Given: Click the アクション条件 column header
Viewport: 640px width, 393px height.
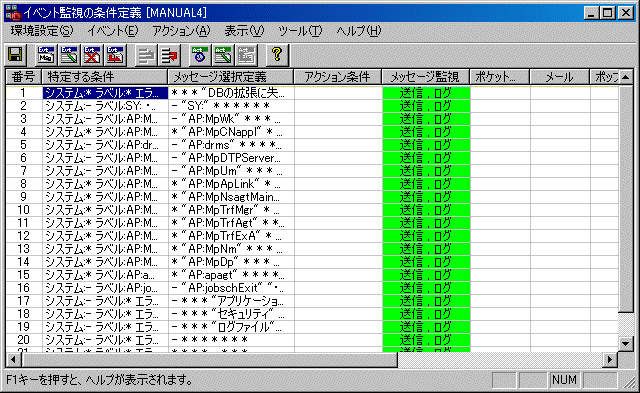Looking at the screenshot, I should 338,77.
